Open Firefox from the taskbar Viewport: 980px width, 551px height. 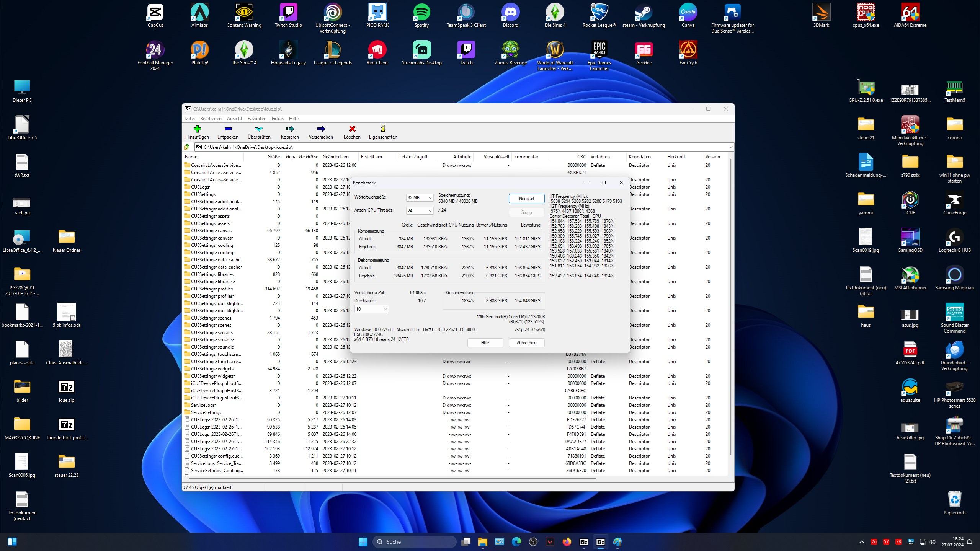point(567,542)
